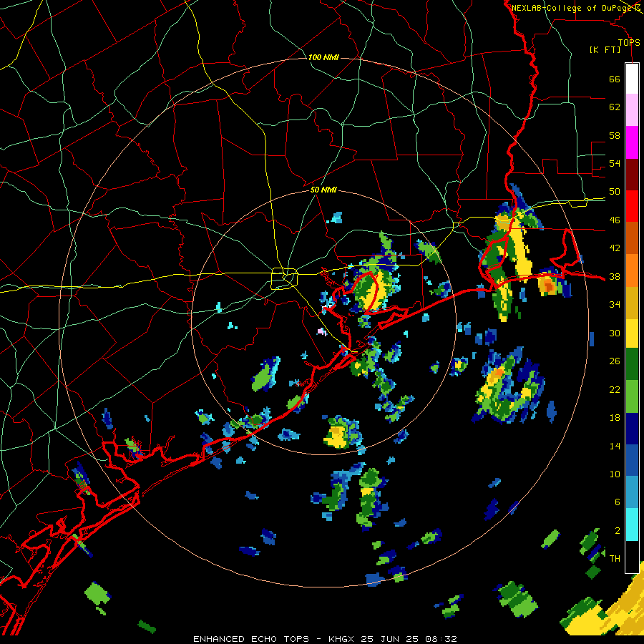The width and height of the screenshot is (644, 644).
Task: Select the magenta swatch on the scale
Action: [632, 142]
